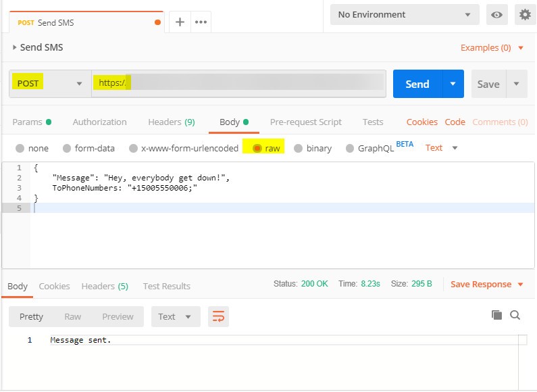Click the 200 OK status value
Screen dimensions: 537x392
click(x=314, y=284)
